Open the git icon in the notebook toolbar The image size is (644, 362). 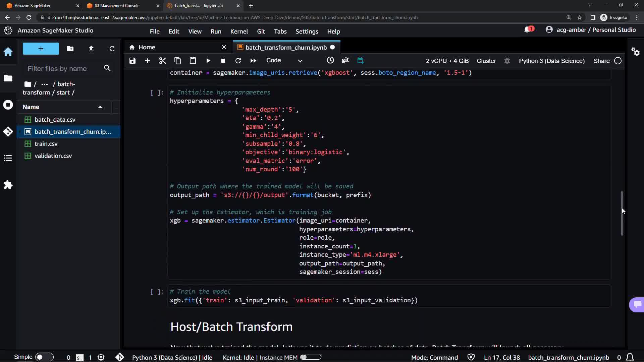(x=345, y=60)
